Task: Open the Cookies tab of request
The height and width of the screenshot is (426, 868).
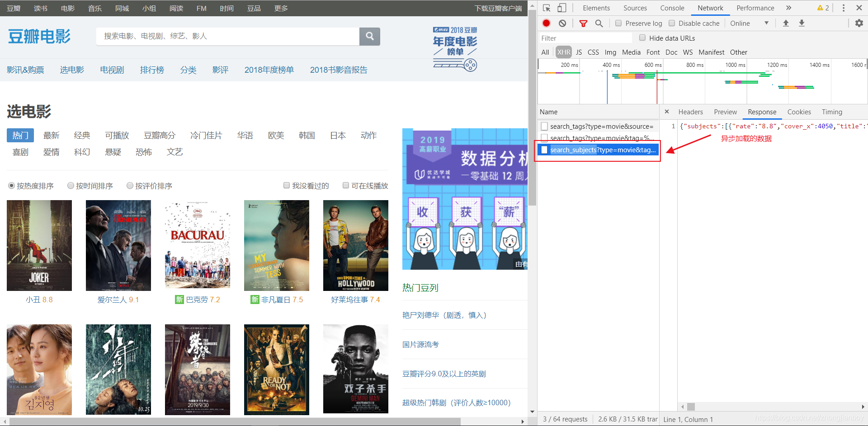Action: (x=799, y=112)
